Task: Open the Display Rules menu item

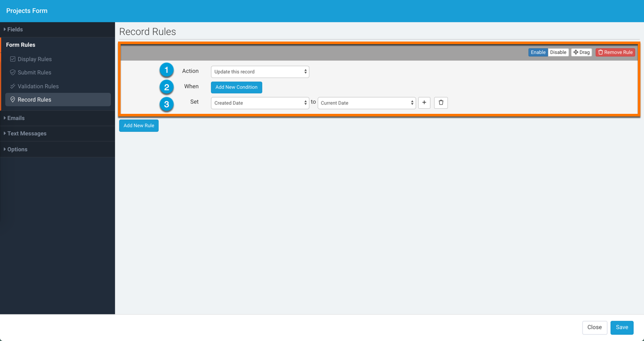Action: pyautogui.click(x=58, y=59)
